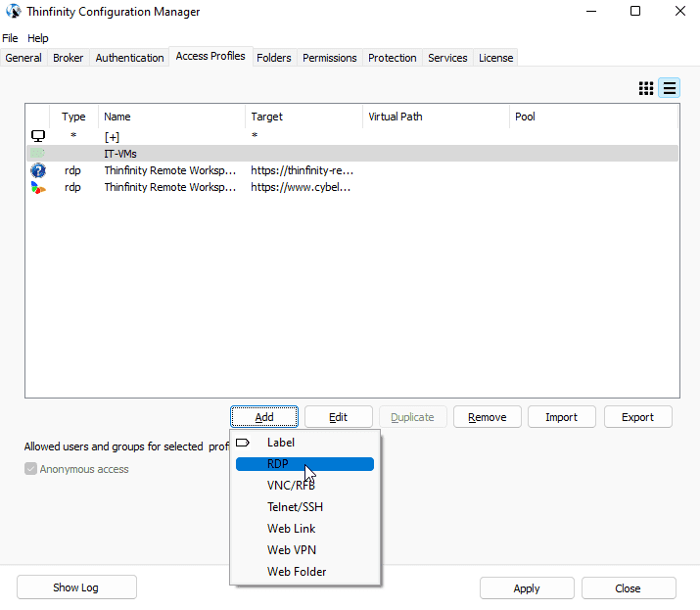Open the Permissions tab
Screen dimensions: 700x610
pyautogui.click(x=330, y=58)
